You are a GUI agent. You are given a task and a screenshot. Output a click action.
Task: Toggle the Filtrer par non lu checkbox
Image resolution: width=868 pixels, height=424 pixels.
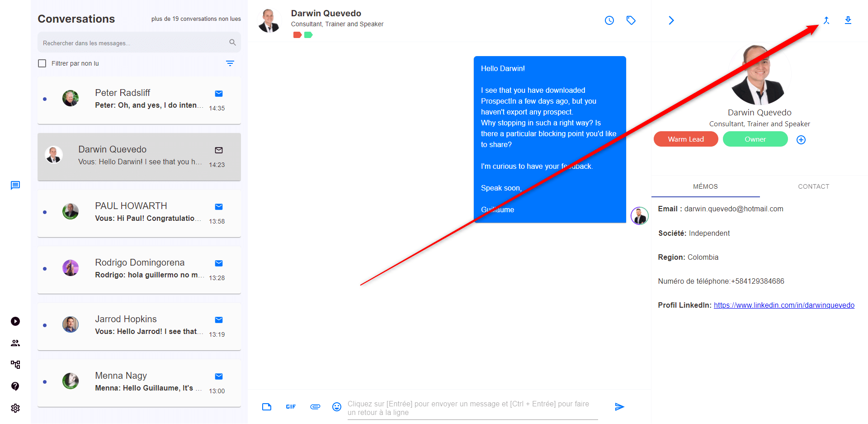[42, 63]
